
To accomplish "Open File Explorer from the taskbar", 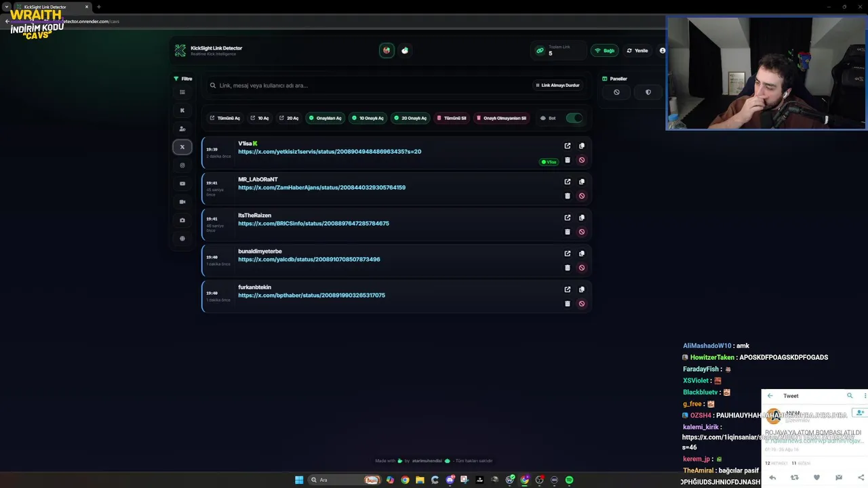I will [x=420, y=480].
